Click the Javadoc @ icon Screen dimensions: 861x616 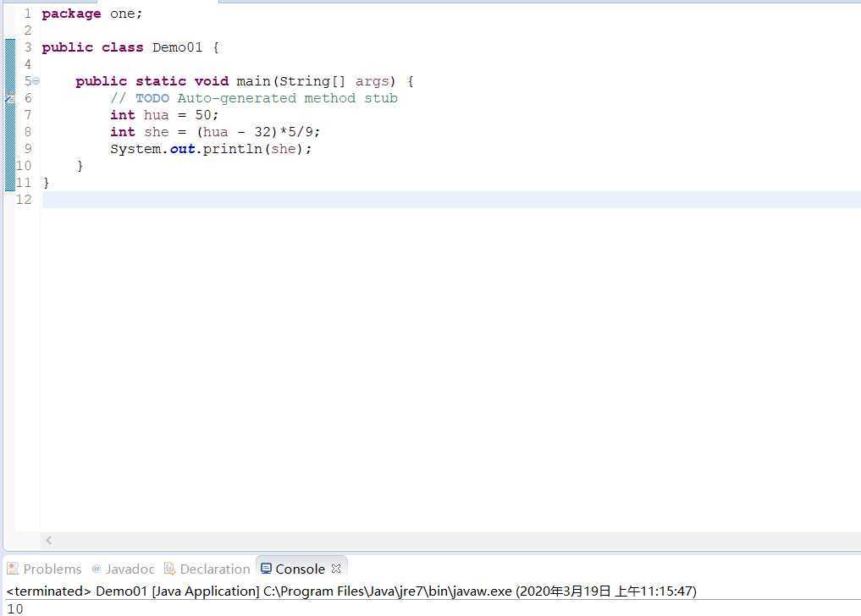coord(97,569)
